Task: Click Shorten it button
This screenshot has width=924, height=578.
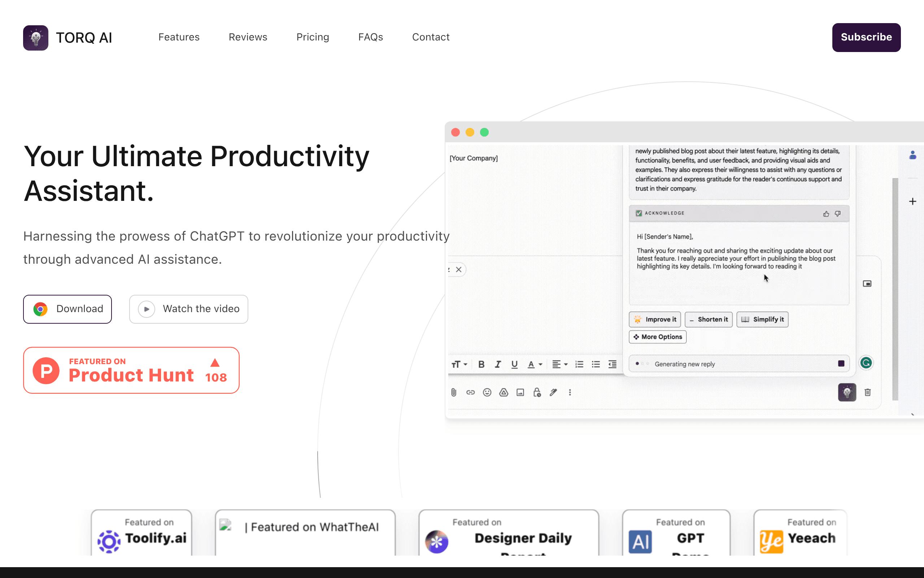Action: coord(709,319)
